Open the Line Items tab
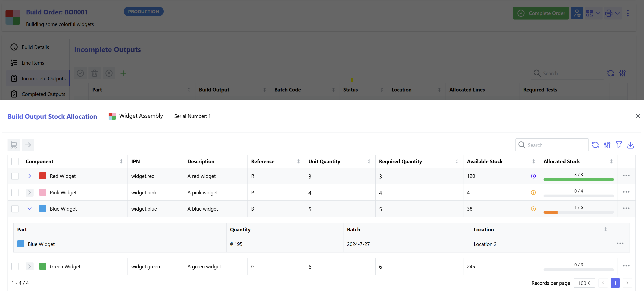 coord(33,62)
